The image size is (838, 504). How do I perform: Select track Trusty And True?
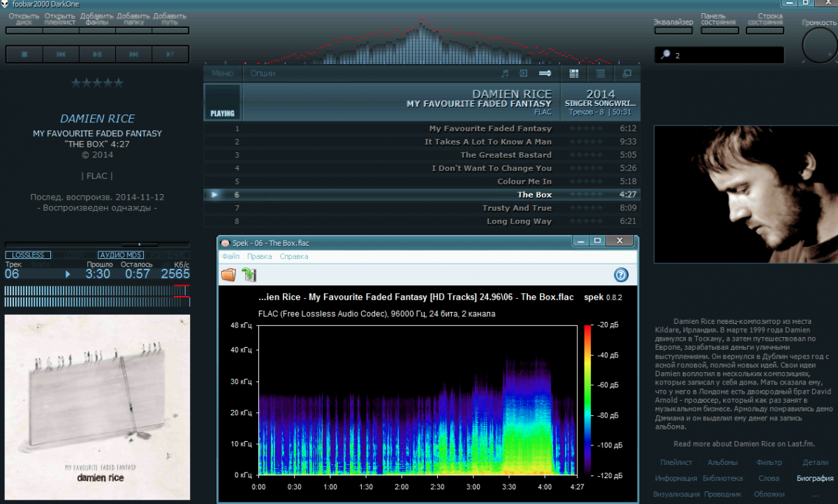tap(422, 208)
